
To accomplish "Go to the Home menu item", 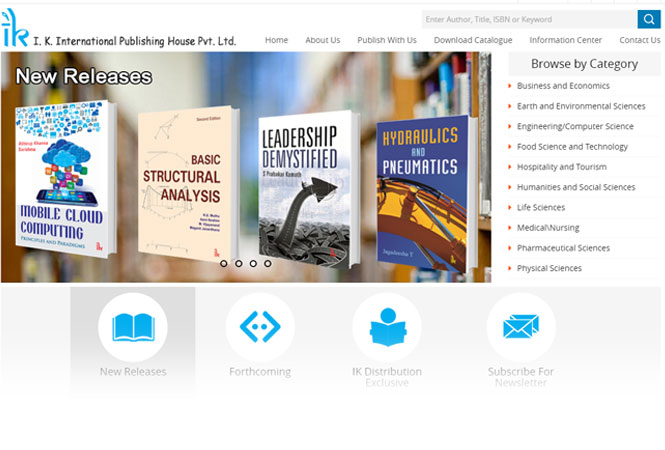I will (x=277, y=40).
